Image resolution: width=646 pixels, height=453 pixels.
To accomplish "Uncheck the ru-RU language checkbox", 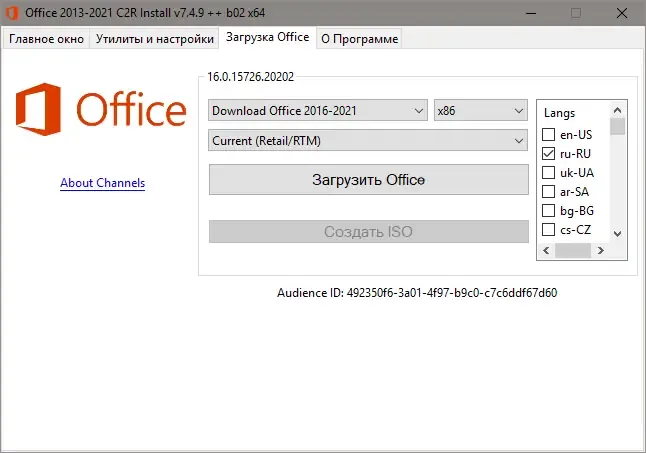I will coord(548,153).
